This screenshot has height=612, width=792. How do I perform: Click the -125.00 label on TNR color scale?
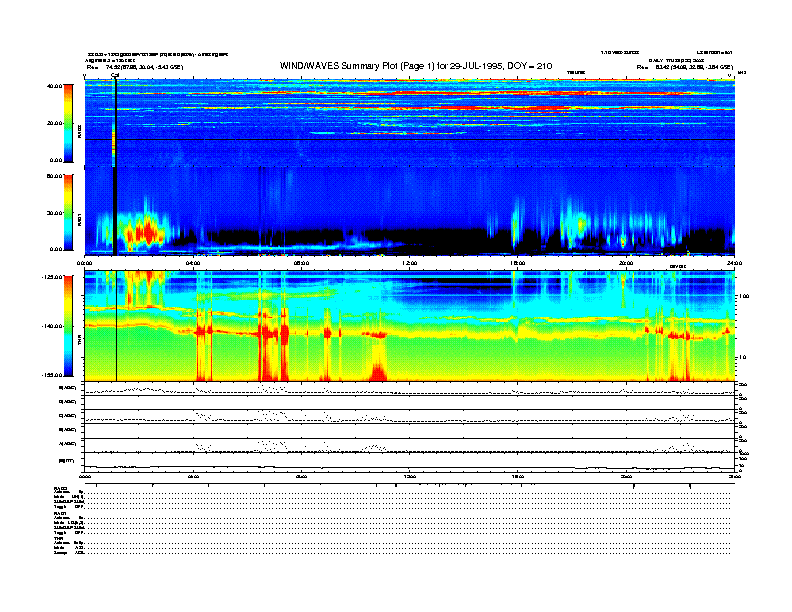tap(52, 277)
